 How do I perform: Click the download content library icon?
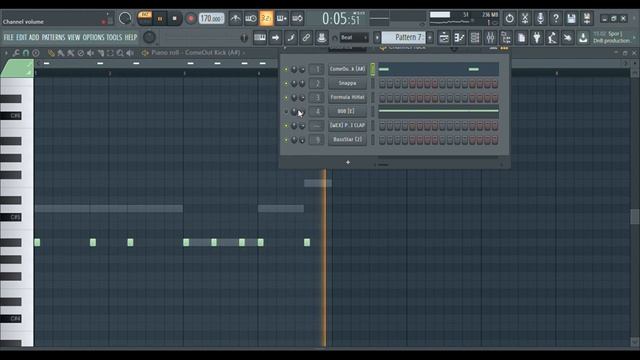583,38
